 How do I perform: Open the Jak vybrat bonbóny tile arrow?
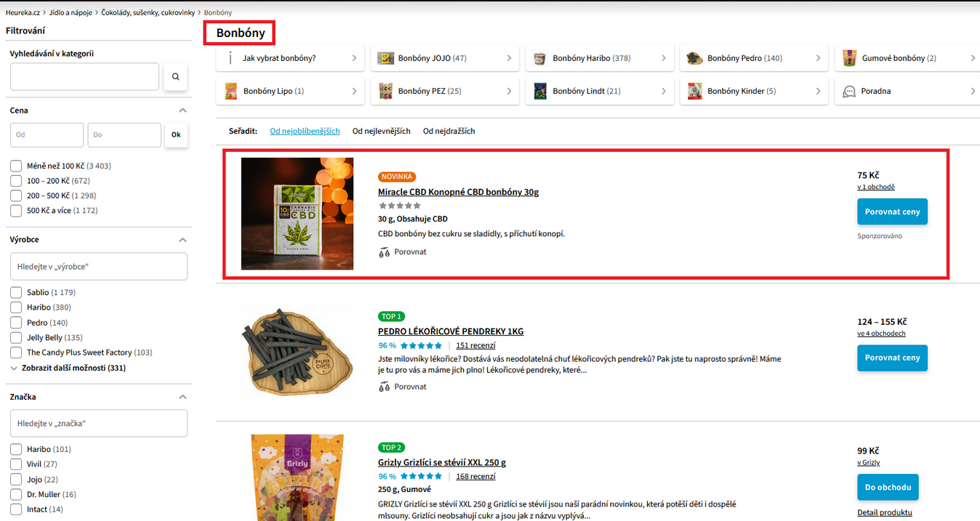[x=355, y=58]
